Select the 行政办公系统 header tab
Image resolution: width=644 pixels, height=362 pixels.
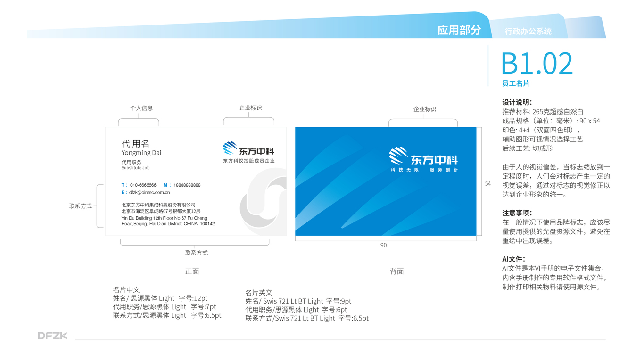coord(528,32)
